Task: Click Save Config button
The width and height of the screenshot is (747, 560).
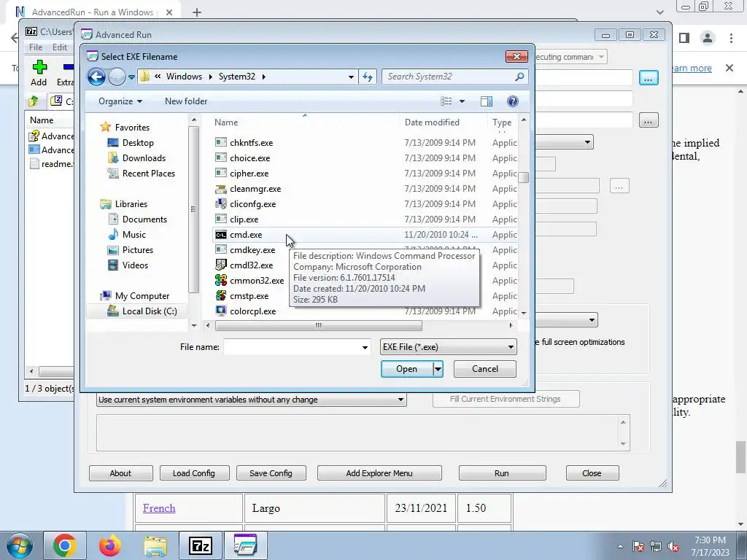Action: pyautogui.click(x=271, y=472)
